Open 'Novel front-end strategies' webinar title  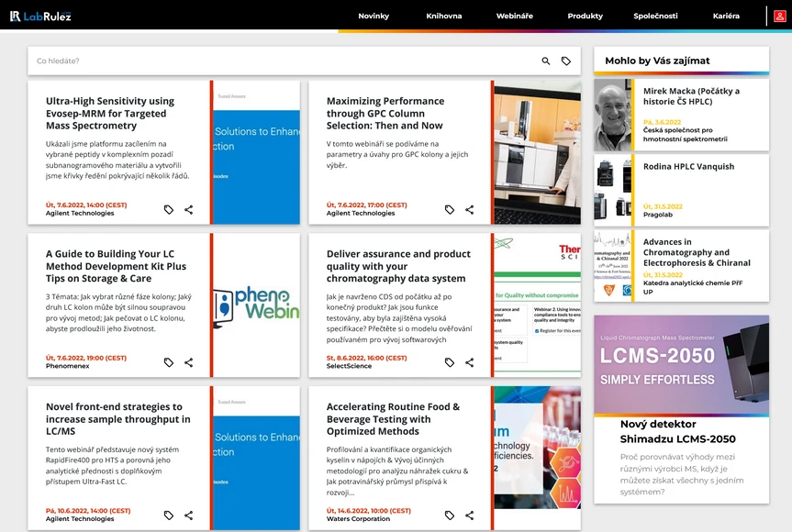118,419
